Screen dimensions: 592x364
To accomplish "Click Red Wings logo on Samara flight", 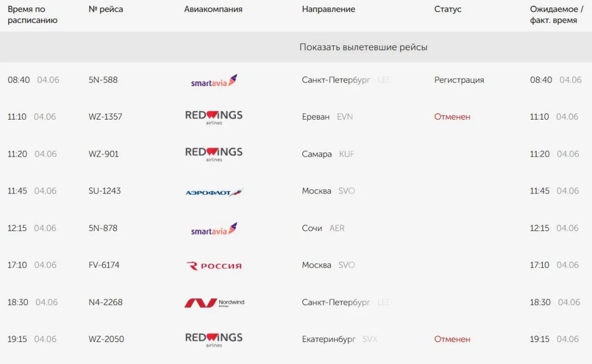I will [214, 154].
